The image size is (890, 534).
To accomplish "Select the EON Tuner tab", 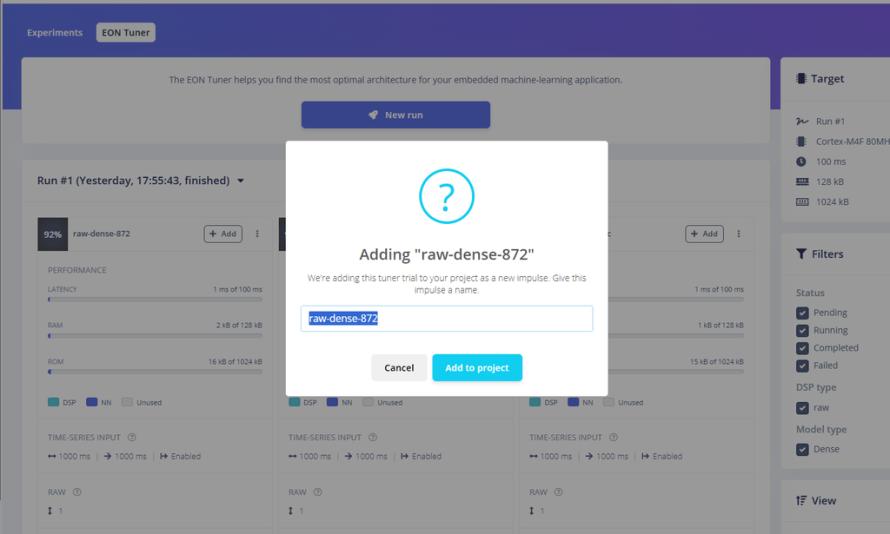I will tap(125, 33).
